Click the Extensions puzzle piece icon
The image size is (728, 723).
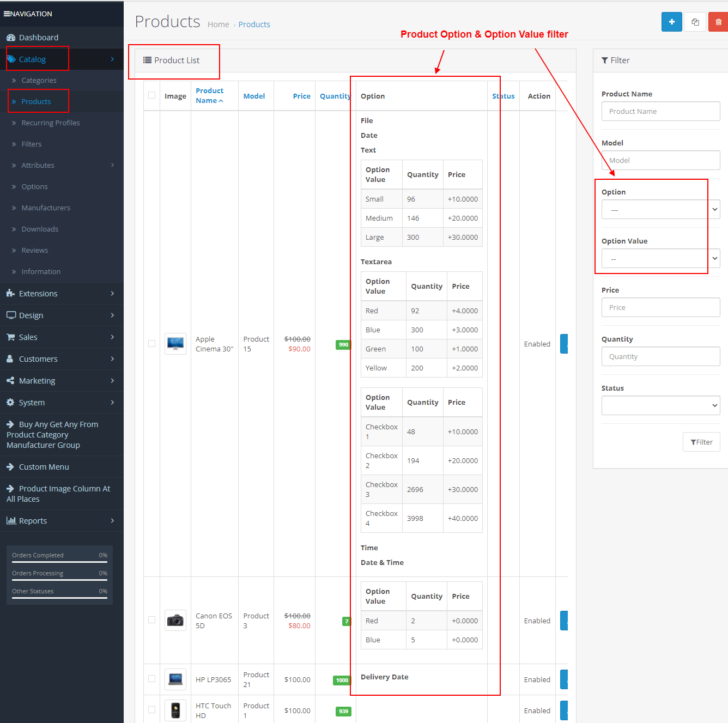click(x=11, y=294)
